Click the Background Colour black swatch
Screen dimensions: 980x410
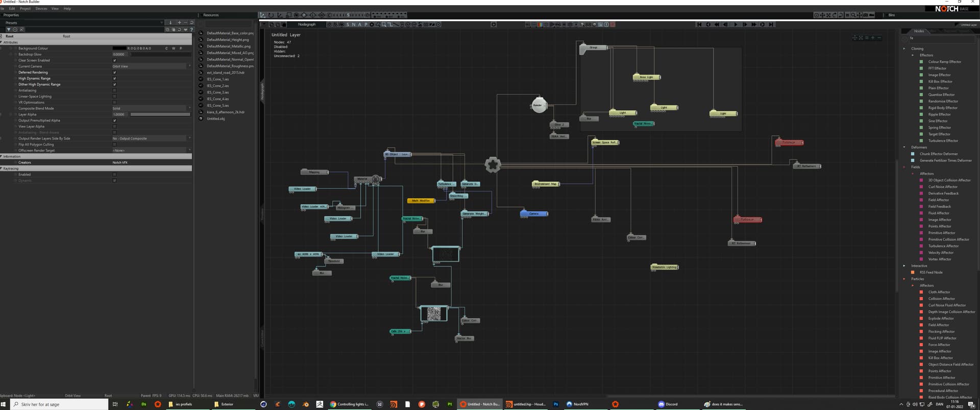[x=119, y=49]
